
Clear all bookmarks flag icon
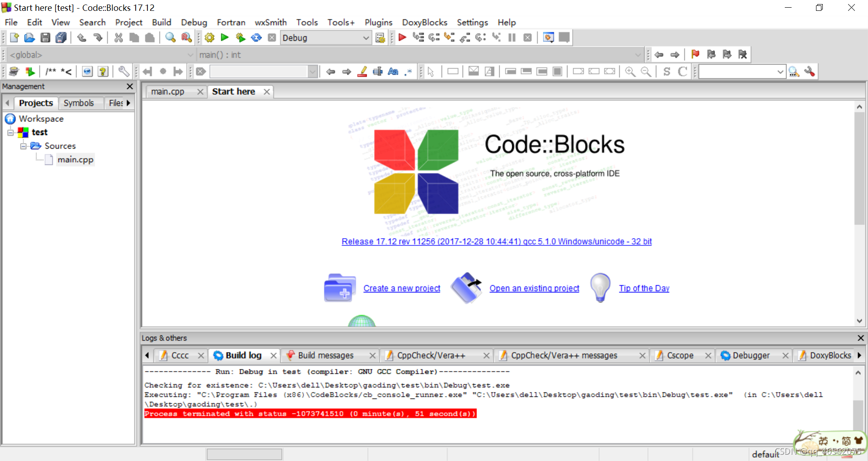click(743, 55)
